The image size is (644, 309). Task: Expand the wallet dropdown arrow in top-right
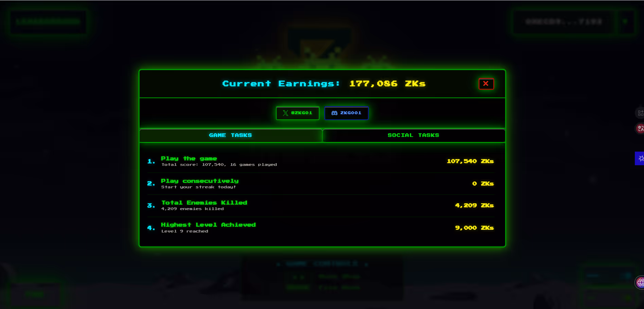pyautogui.click(x=625, y=22)
